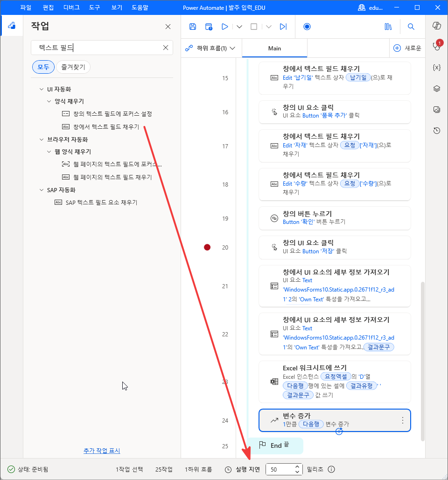448x480 pixels.
Task: Open the assets library icon
Action: pos(388,27)
